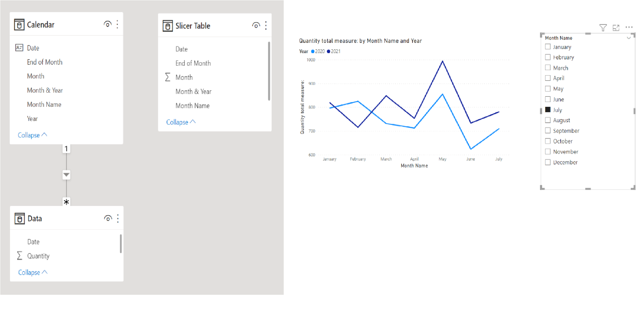Check the December checkbox in slicer
This screenshot has height=311, width=644.
548,162
